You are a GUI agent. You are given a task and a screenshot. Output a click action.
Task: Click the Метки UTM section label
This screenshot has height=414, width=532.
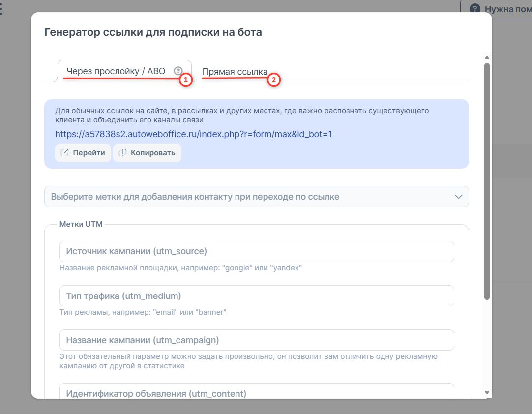[81, 224]
